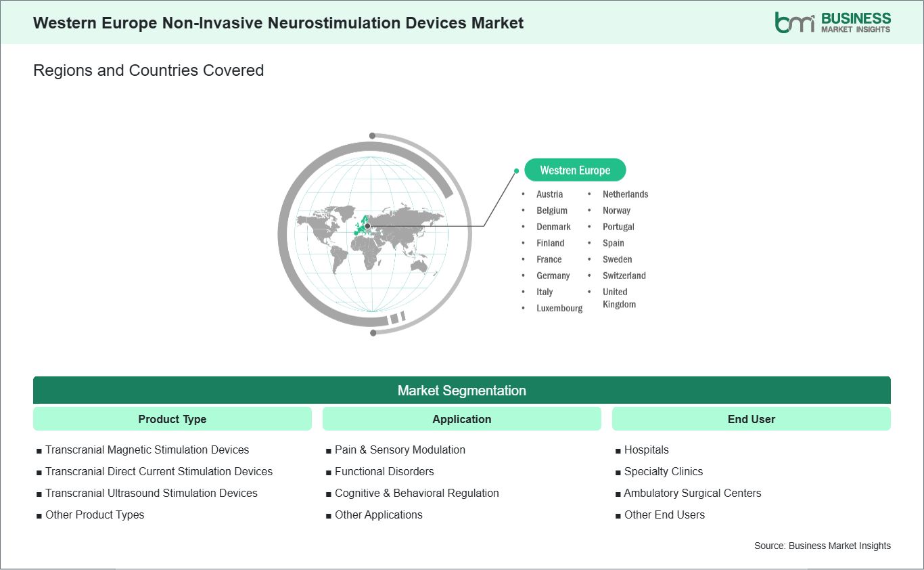Click the green dot beside Western Europe label
The width and height of the screenshot is (924, 570).
coord(516,171)
